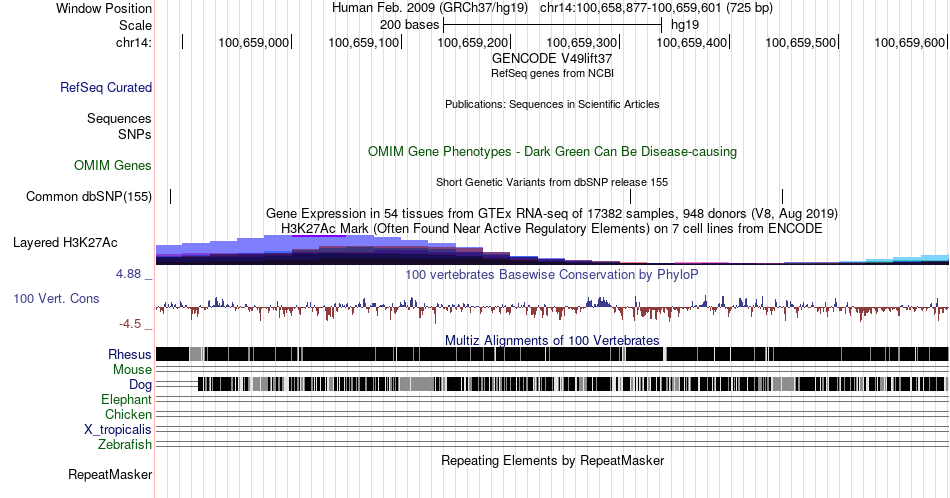This screenshot has height=498, width=950.
Task: Open the RefSeq Curated track settings
Action: point(106,87)
